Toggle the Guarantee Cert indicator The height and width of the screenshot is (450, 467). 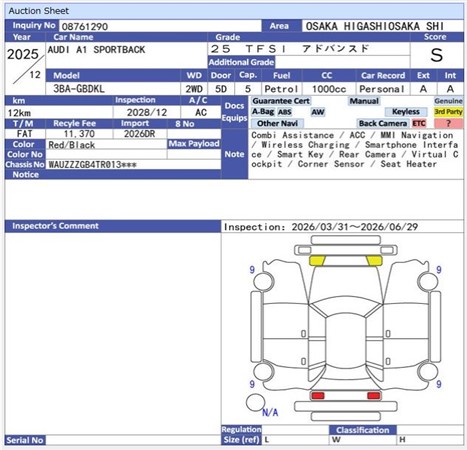(281, 101)
